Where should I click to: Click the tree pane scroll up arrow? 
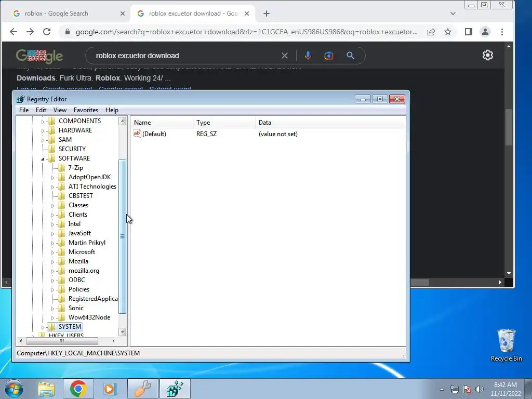tap(123, 121)
